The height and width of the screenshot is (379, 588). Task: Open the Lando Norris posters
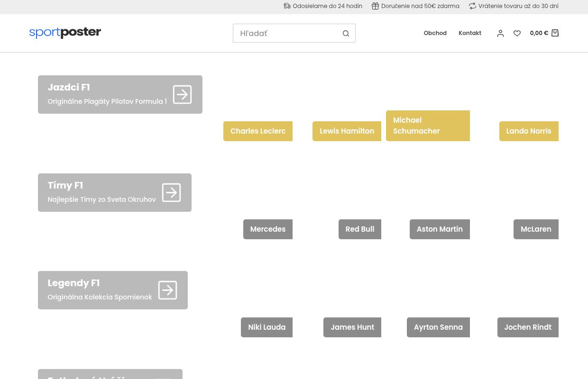[528, 131]
